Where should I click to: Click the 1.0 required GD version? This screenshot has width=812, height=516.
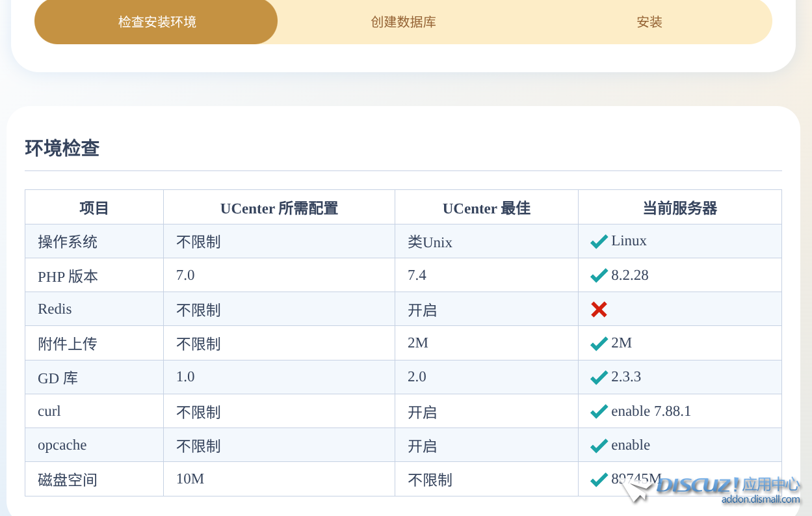185,376
